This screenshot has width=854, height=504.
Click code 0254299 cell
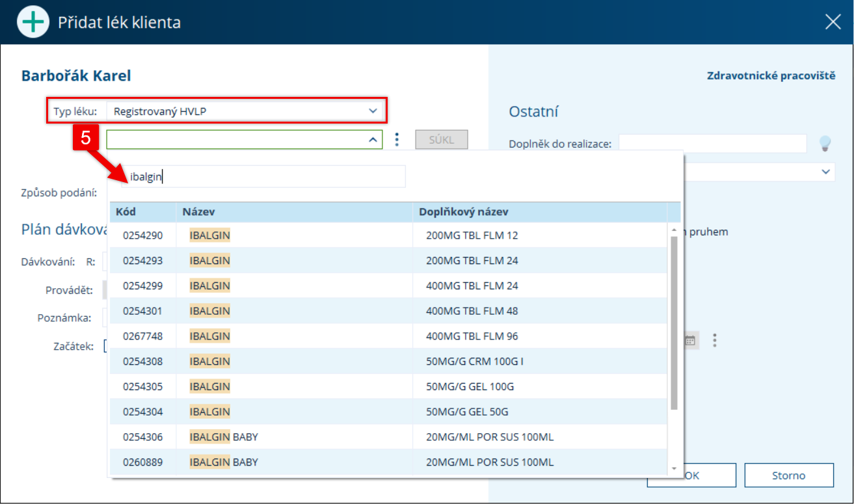143,285
